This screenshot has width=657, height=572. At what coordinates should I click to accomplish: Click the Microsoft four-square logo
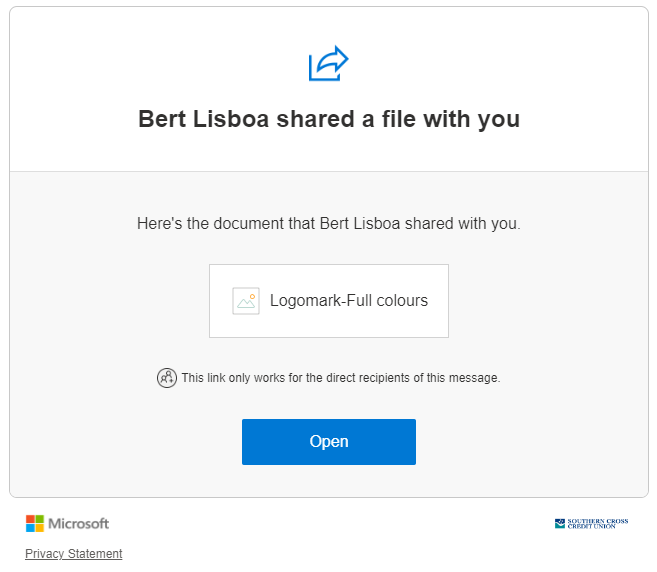(35, 523)
